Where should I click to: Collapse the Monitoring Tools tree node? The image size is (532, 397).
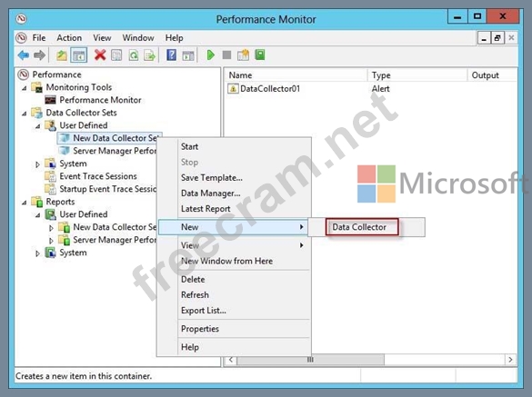[x=24, y=88]
